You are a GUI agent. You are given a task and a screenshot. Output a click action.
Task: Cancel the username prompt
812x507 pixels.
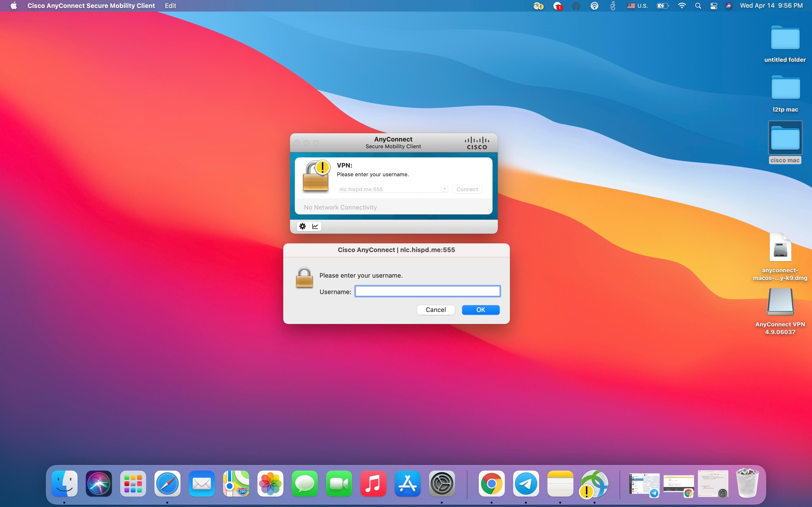click(435, 310)
